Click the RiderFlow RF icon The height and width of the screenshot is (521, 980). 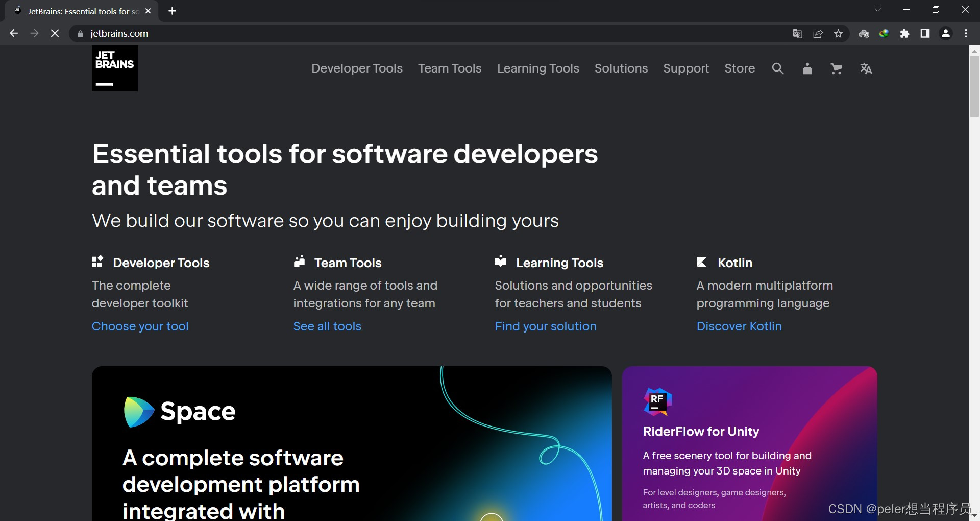pos(657,401)
